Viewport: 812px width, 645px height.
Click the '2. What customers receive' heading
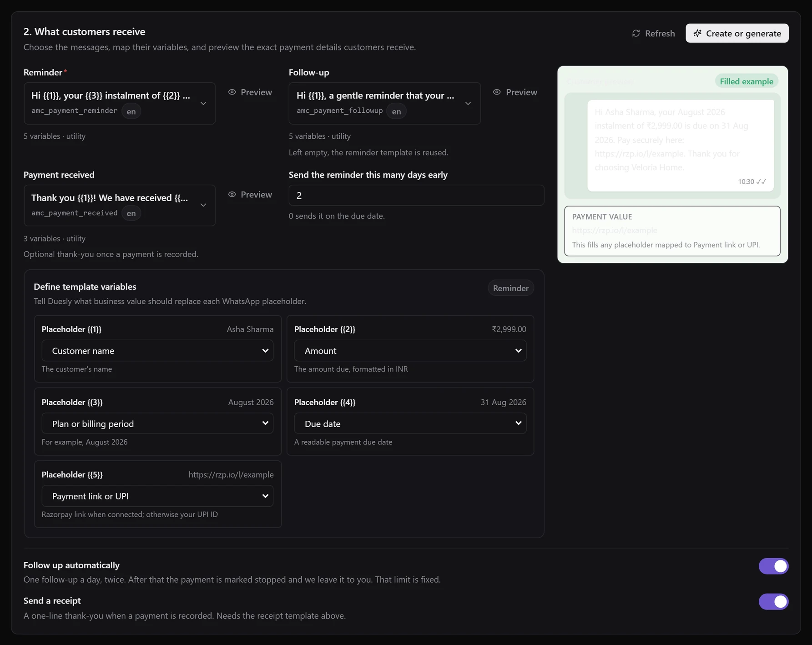(84, 31)
